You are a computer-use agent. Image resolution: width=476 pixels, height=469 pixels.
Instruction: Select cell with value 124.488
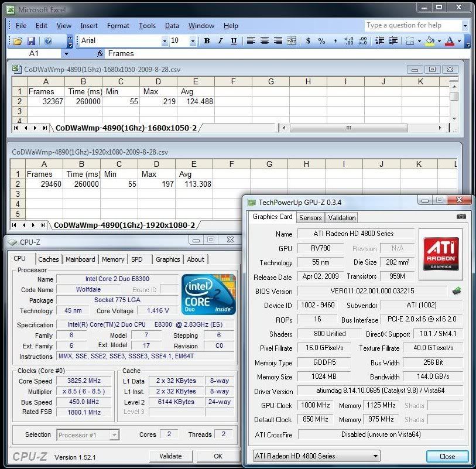click(196, 101)
